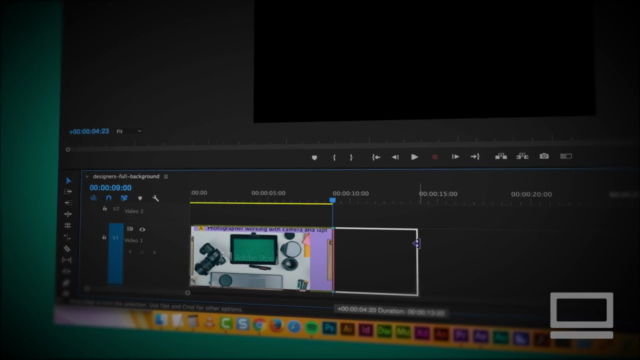Click the trim edit handle of outlined clip

pos(416,244)
